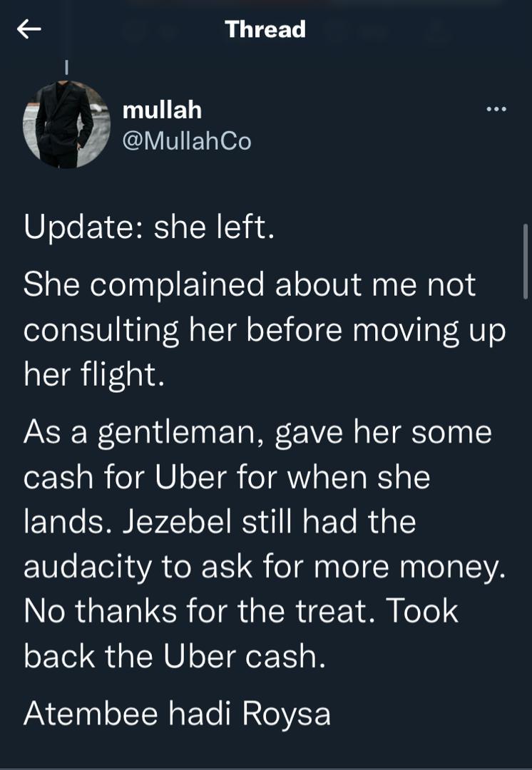The height and width of the screenshot is (770, 532).
Task: Tap the Thread header title
Action: point(265,29)
